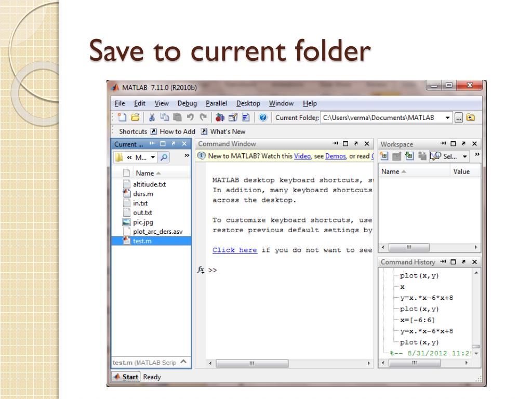Click the Cut scissors icon

pos(152,117)
